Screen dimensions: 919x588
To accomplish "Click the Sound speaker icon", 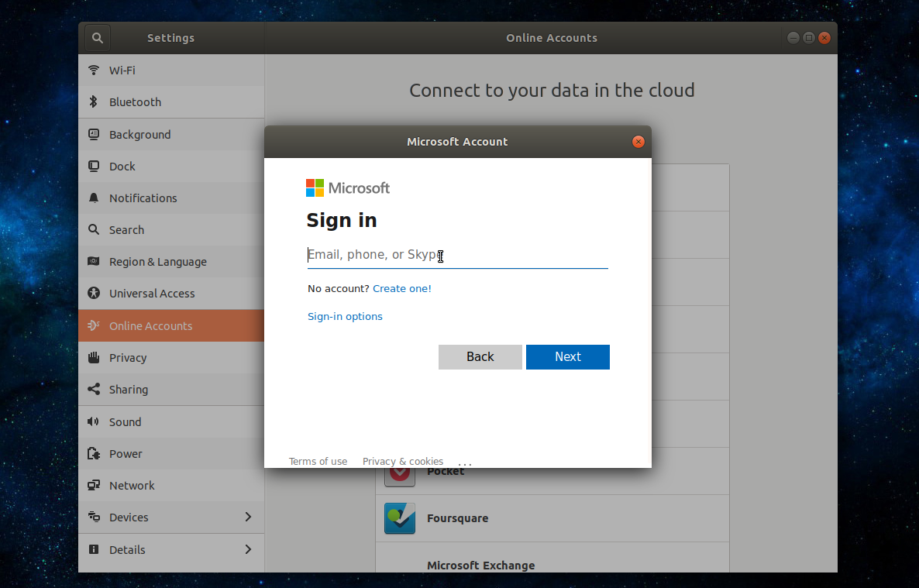I will tap(94, 421).
